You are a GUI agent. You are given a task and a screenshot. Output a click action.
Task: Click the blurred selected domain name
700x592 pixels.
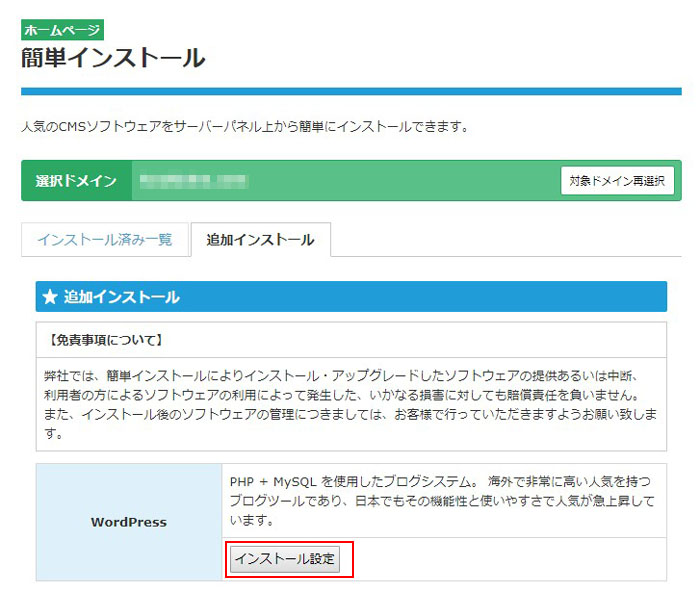(193, 181)
